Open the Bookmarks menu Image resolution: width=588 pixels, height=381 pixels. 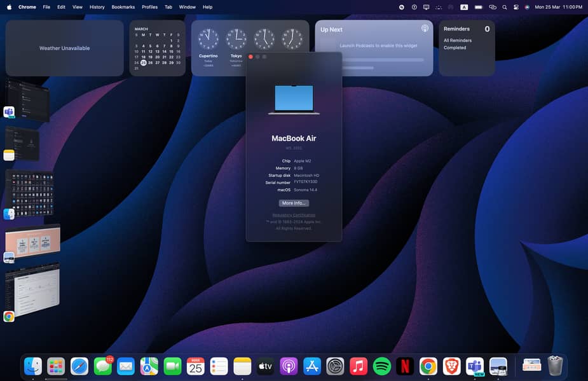123,7
